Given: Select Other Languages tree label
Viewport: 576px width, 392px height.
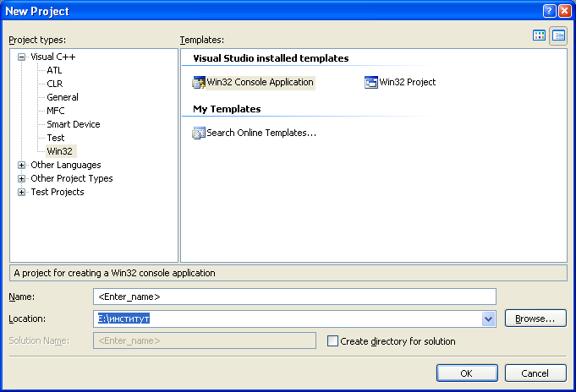Looking at the screenshot, I should 66,166.
